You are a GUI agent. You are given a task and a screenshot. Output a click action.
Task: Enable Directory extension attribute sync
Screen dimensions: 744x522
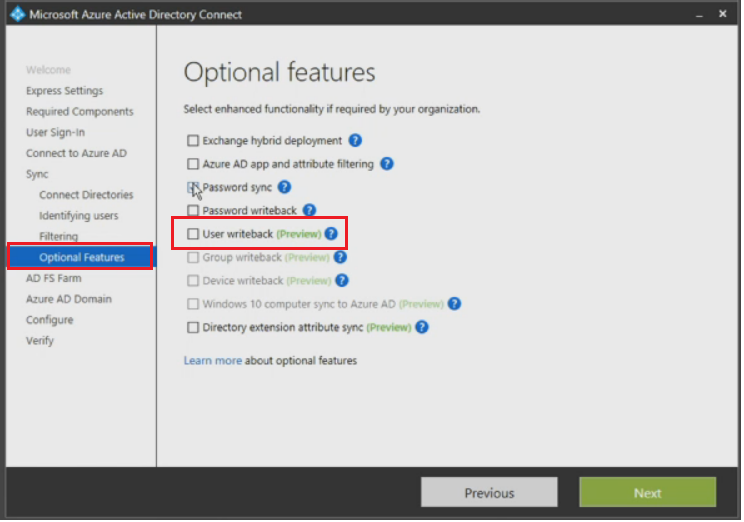click(x=193, y=327)
